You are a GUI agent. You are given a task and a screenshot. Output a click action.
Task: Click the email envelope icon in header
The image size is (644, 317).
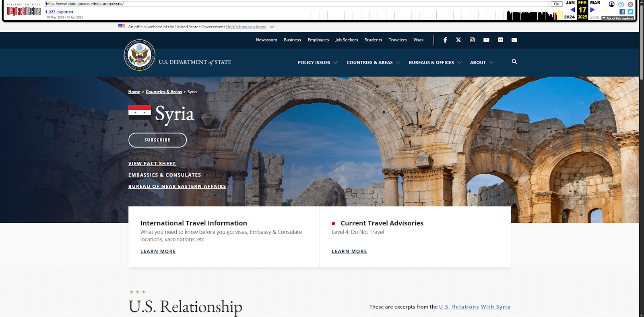click(x=514, y=40)
